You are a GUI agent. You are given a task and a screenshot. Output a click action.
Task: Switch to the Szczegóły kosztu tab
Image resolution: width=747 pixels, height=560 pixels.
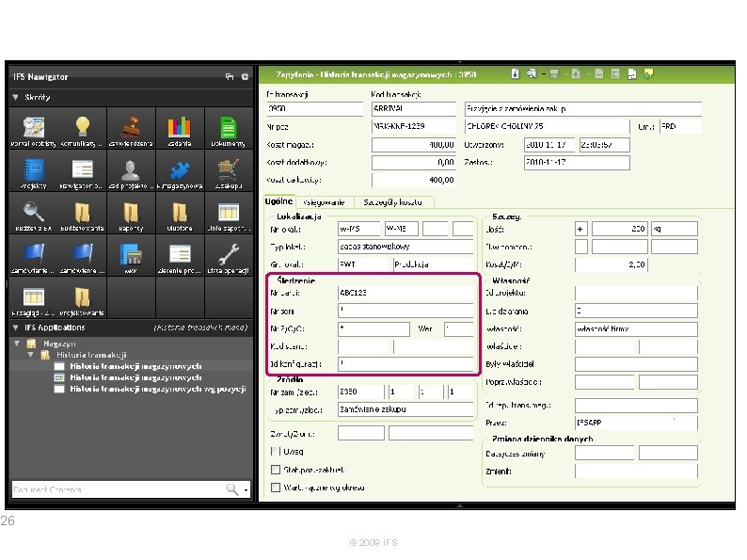[x=393, y=202]
